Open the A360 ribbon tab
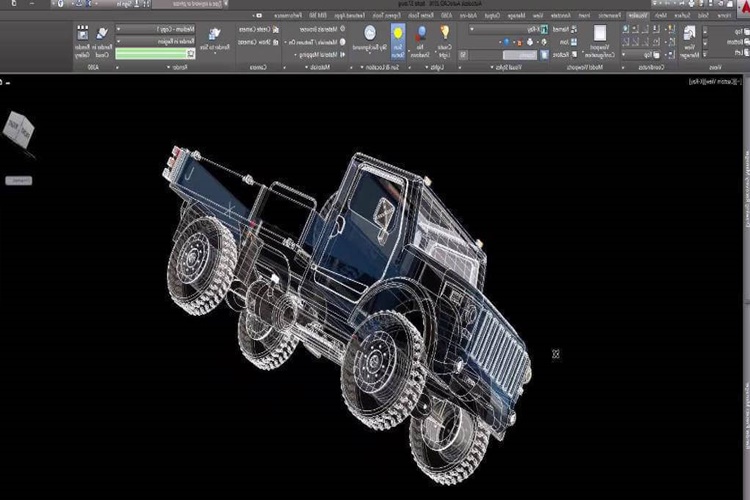Image resolution: width=750 pixels, height=500 pixels. point(446,16)
